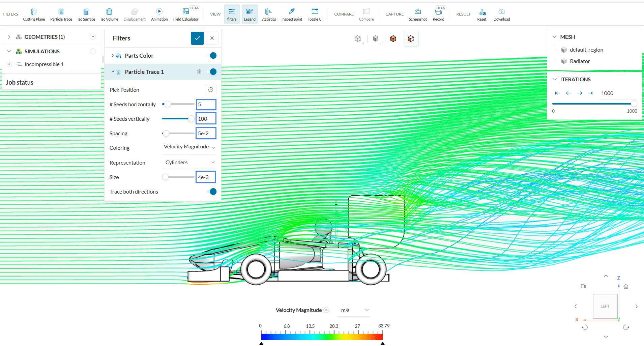
Task: Open the Iso Surface filter
Action: pos(86,15)
